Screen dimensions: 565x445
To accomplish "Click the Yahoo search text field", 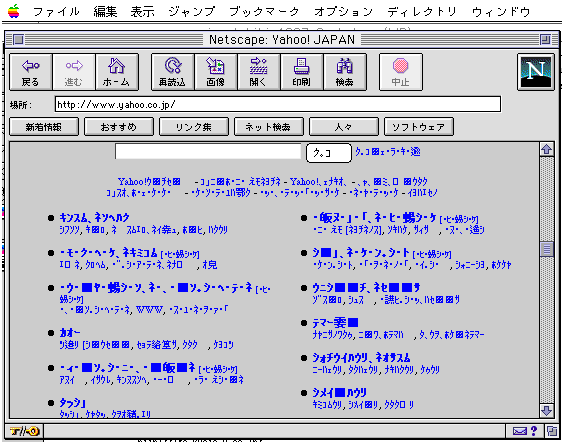I will tap(208, 151).
